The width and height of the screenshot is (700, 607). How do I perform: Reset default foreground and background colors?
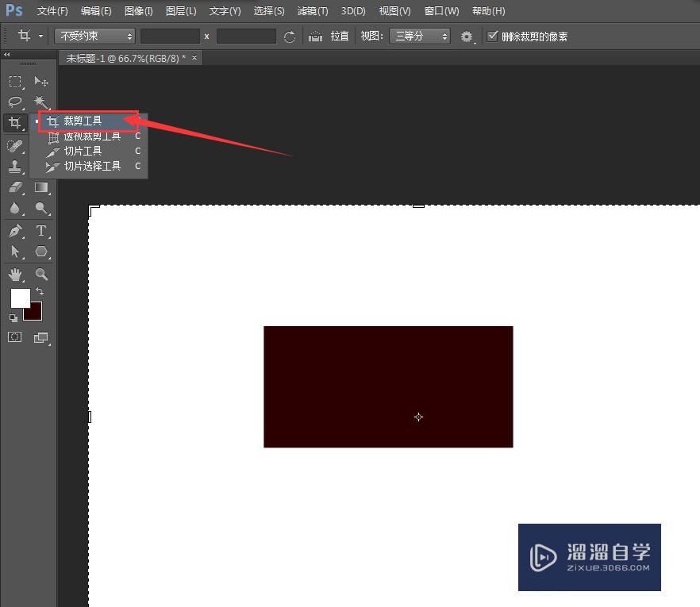pyautogui.click(x=13, y=317)
